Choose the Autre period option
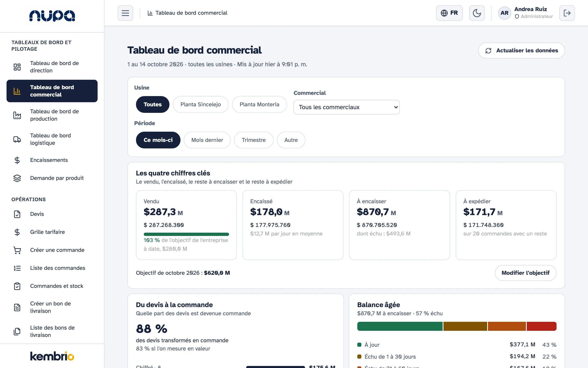This screenshot has width=588, height=368. [291, 140]
